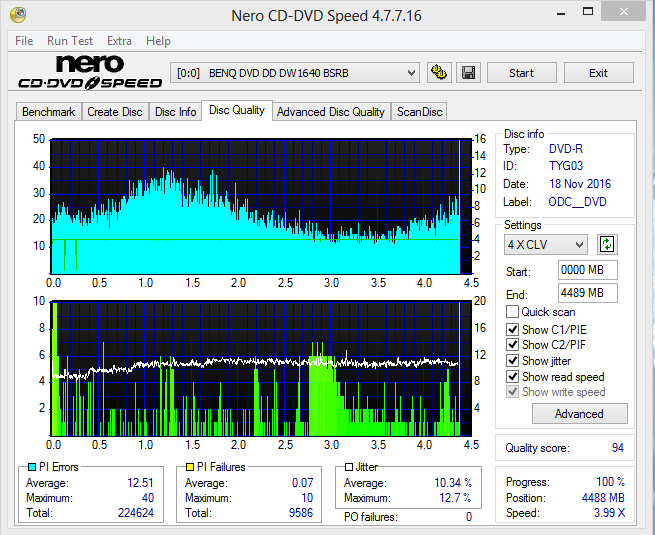
Task: Open the 4 X CLV speed dropdown
Action: 546,245
